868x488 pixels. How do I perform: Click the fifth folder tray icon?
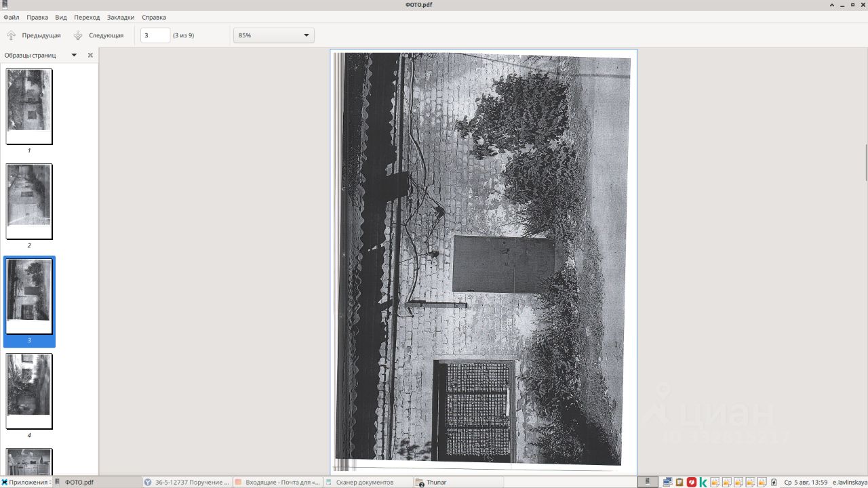pos(762,483)
